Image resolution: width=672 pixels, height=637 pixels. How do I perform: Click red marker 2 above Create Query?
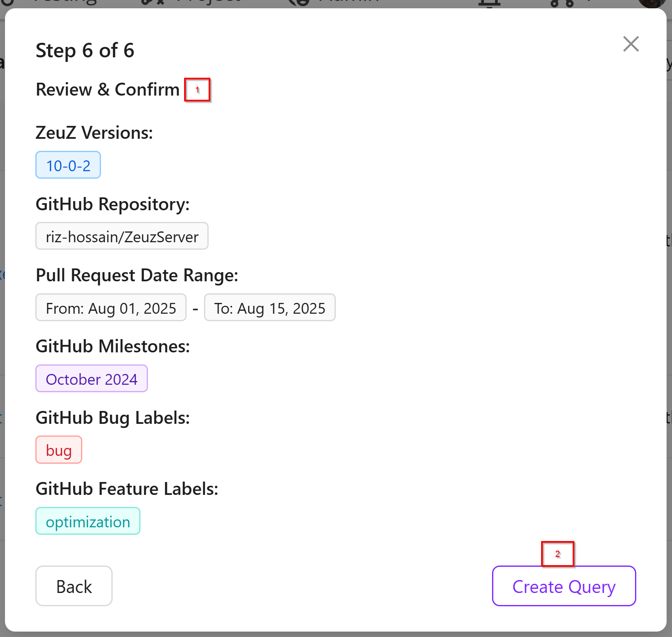pos(557,554)
